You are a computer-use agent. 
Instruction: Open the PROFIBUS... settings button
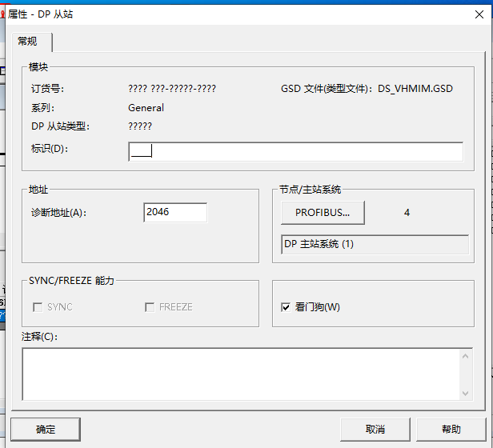[x=323, y=213]
